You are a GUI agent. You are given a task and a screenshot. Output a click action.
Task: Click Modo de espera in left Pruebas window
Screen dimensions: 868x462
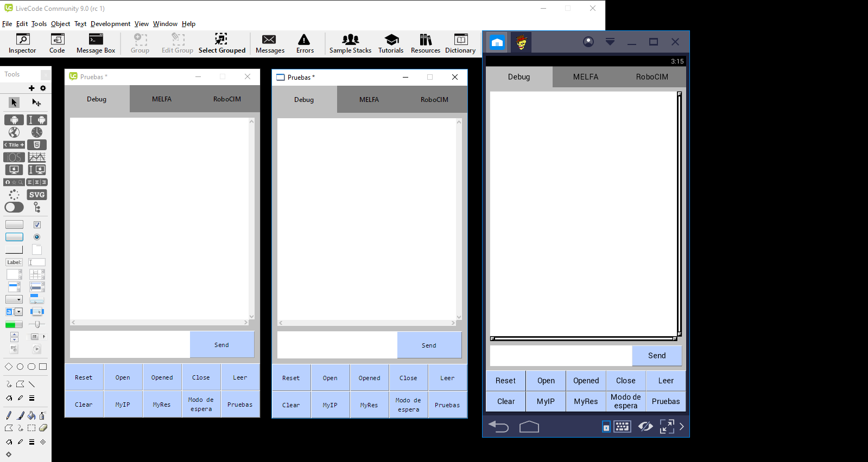(201, 405)
